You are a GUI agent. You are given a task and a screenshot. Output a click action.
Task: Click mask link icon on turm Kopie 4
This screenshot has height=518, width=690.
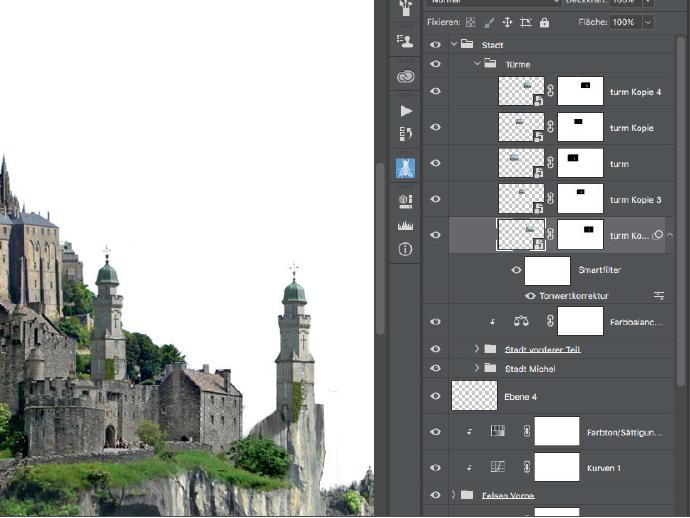(x=551, y=91)
